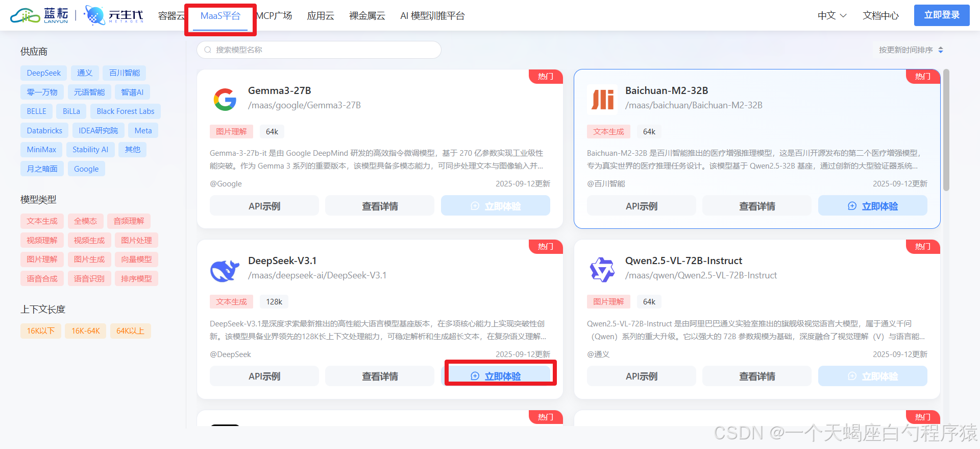Viewport: 980px width, 449px height.
Task: Click the DeepSeek whale logo
Action: pyautogui.click(x=225, y=270)
